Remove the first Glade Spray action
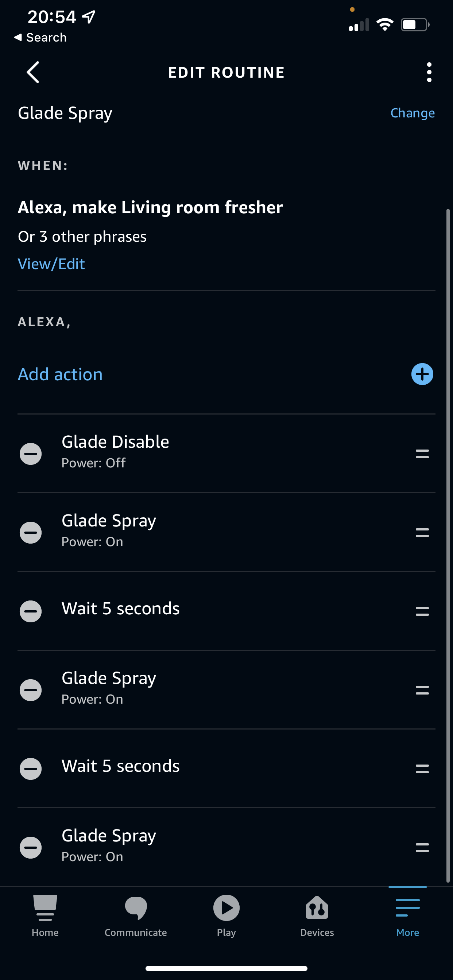Screen dimensions: 453x980 coord(31,533)
